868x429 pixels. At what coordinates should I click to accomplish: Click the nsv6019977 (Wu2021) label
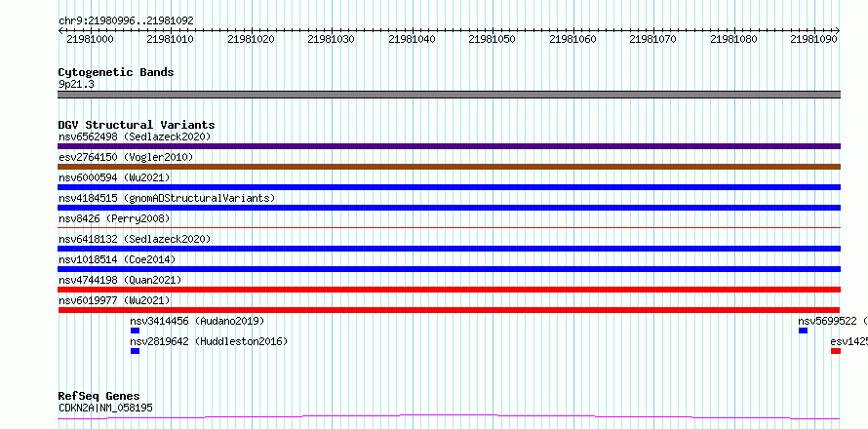pos(114,300)
